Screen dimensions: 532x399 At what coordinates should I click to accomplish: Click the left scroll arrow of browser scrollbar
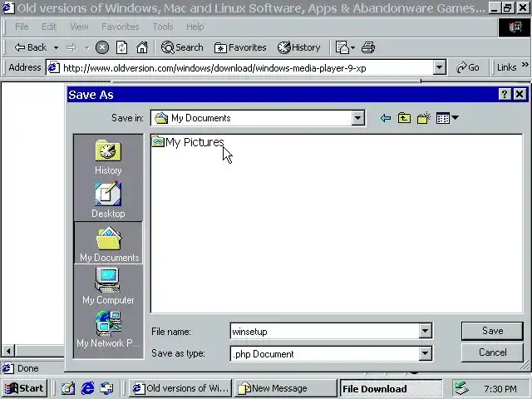[8, 351]
